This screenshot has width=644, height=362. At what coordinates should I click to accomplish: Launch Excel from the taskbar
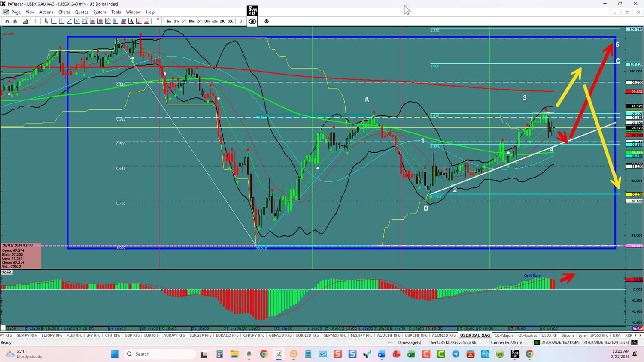click(411, 354)
